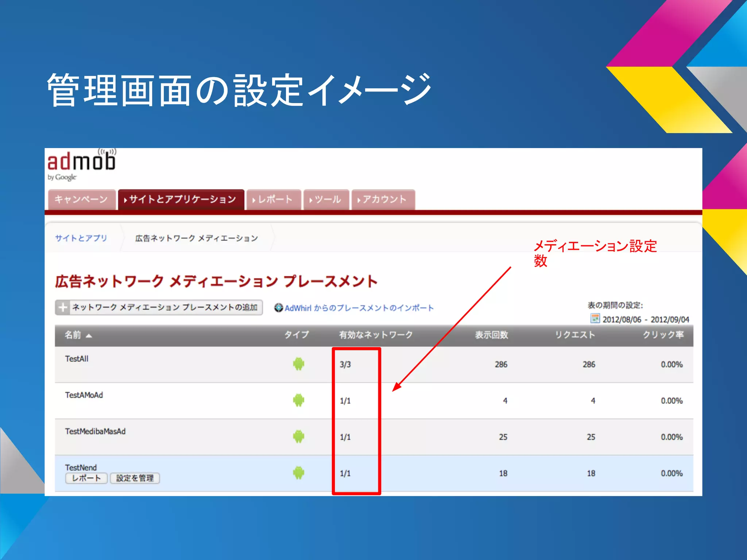Click the Android icon in TestAMoAd row

click(298, 400)
